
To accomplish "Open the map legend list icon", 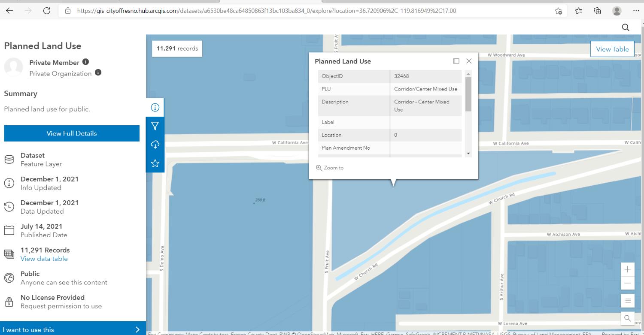I will pos(627,301).
